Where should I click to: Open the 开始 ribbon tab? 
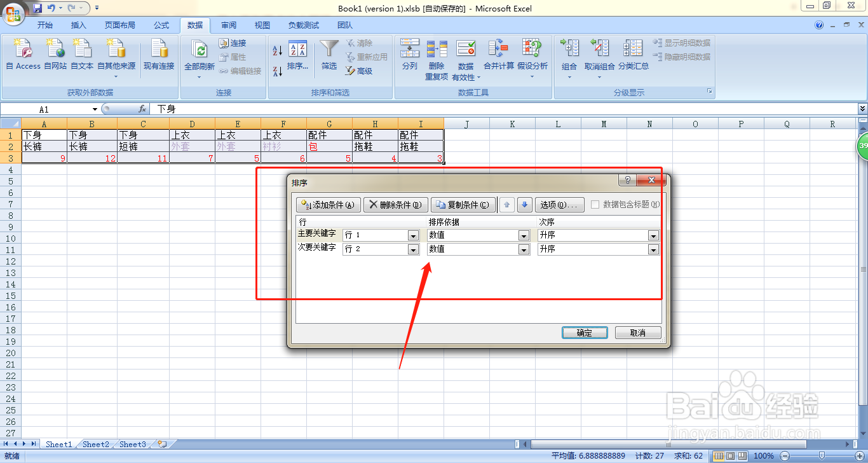point(45,25)
